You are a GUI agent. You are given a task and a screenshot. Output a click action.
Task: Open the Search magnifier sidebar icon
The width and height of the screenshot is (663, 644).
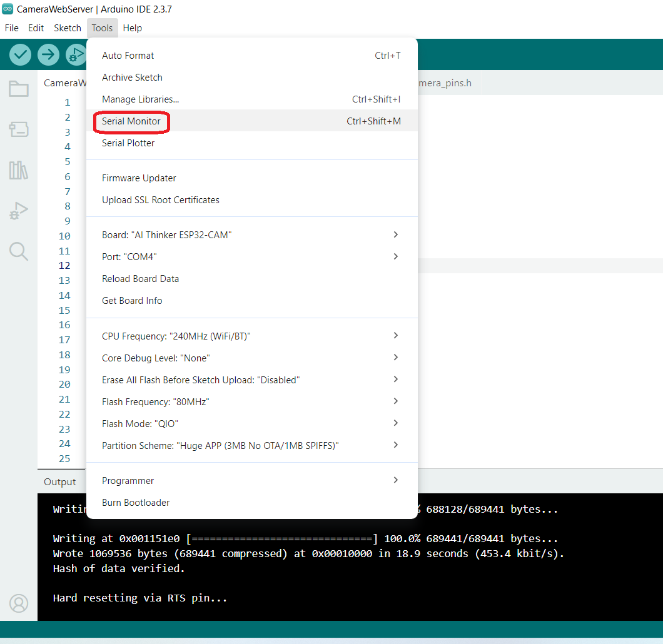(19, 251)
